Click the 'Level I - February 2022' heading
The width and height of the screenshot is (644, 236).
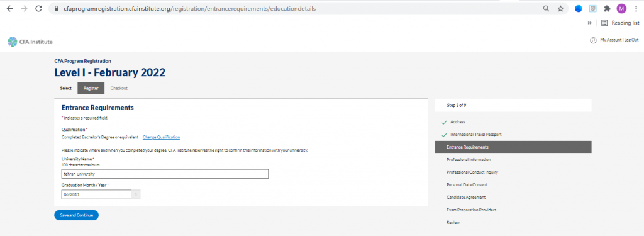(x=109, y=73)
